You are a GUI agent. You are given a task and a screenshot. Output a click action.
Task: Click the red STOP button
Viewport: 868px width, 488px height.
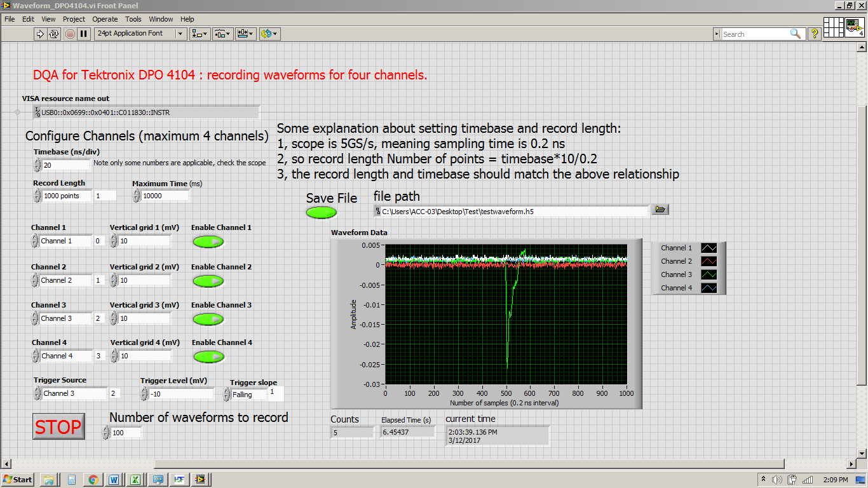click(58, 426)
